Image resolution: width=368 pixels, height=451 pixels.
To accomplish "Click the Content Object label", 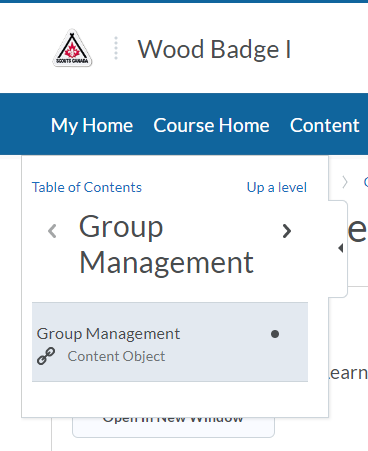I will [x=116, y=356].
